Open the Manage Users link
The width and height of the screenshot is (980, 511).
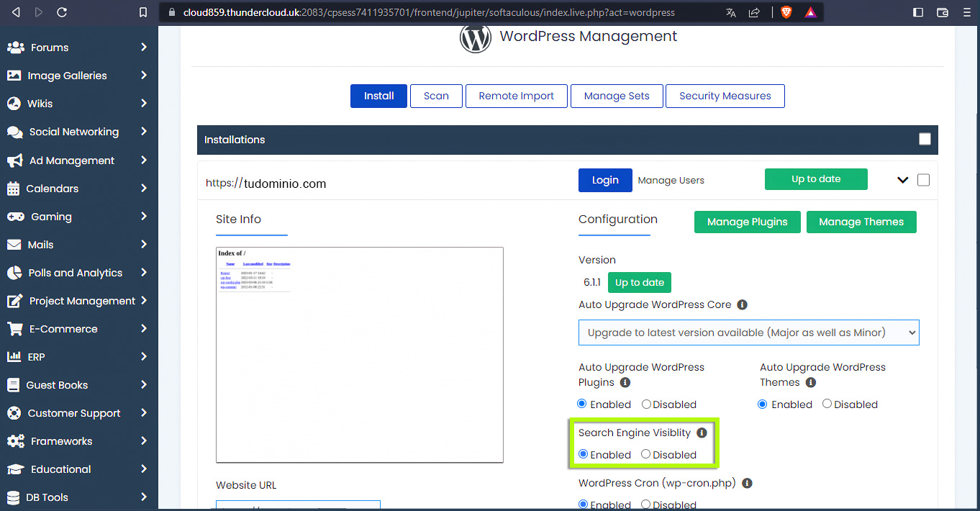pyautogui.click(x=671, y=181)
